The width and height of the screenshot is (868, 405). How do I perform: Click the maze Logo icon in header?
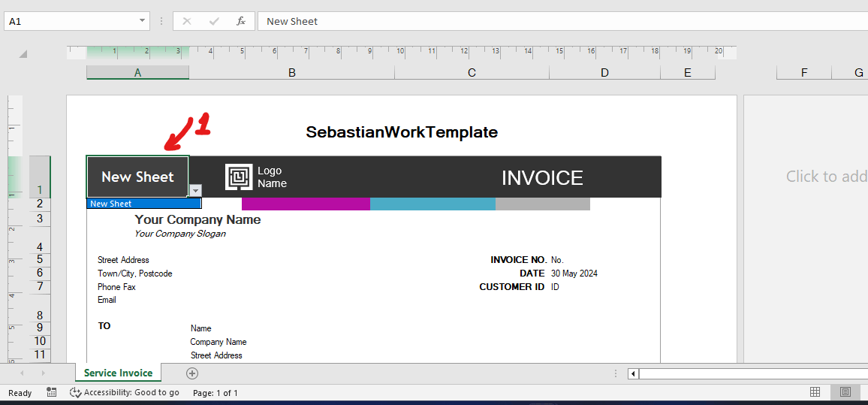pyautogui.click(x=239, y=177)
